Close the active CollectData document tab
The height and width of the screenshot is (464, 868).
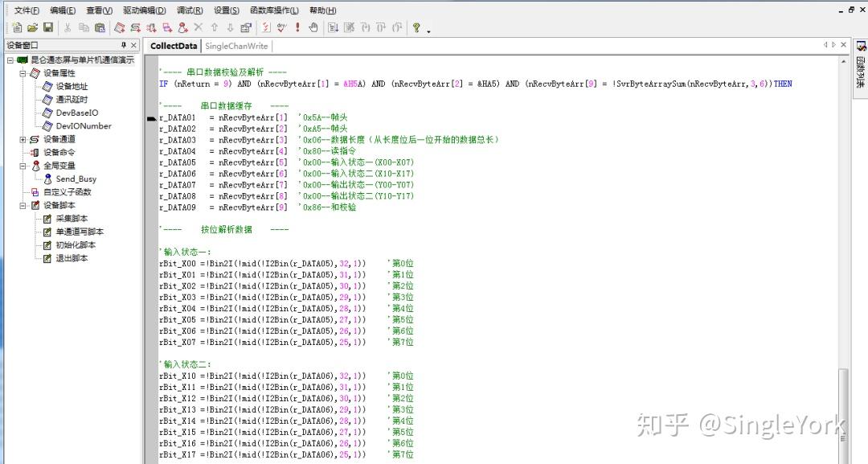point(844,45)
